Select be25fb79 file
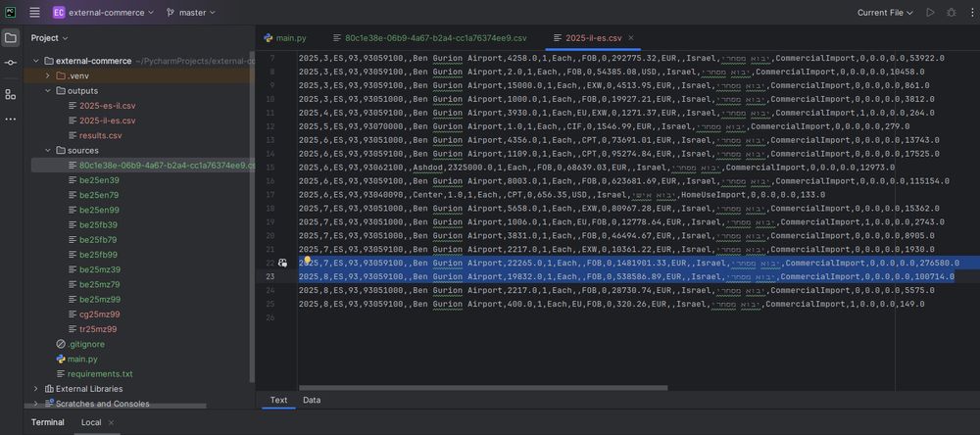980x435 pixels. tap(98, 240)
